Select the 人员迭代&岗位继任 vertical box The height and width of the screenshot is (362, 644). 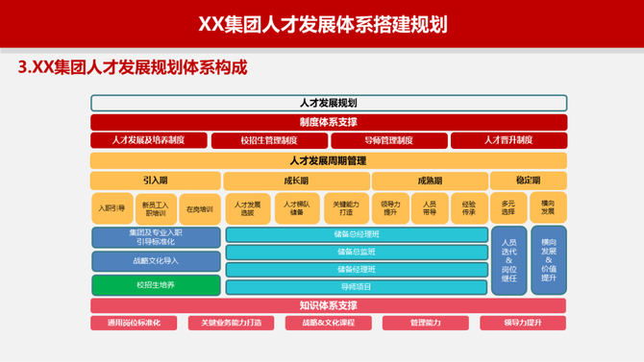tap(508, 260)
